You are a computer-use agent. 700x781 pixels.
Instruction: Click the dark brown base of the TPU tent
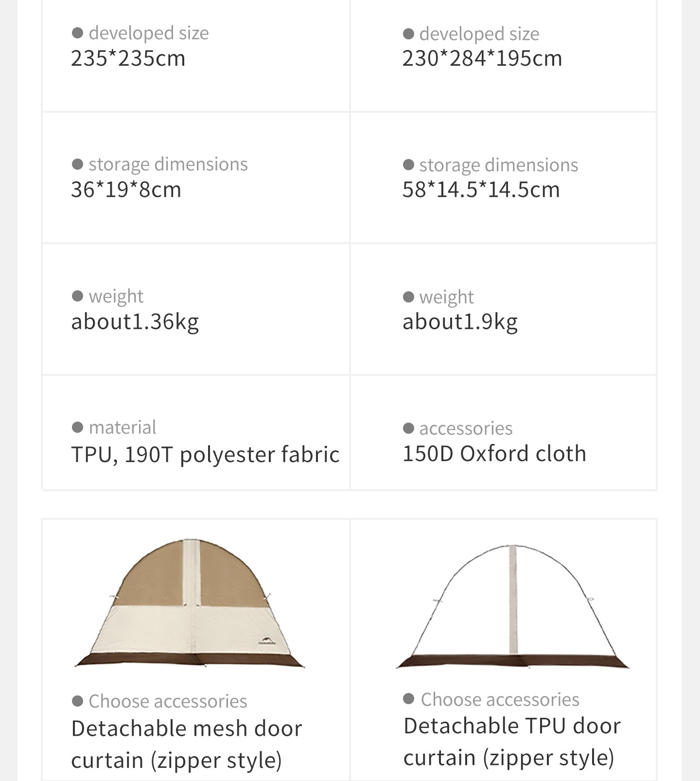coord(513,661)
